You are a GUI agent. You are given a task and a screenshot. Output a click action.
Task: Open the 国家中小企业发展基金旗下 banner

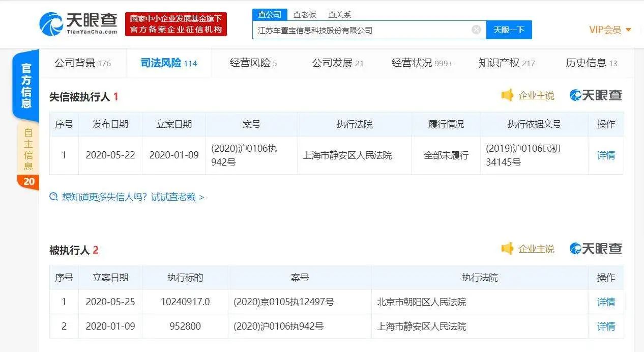pos(176,24)
